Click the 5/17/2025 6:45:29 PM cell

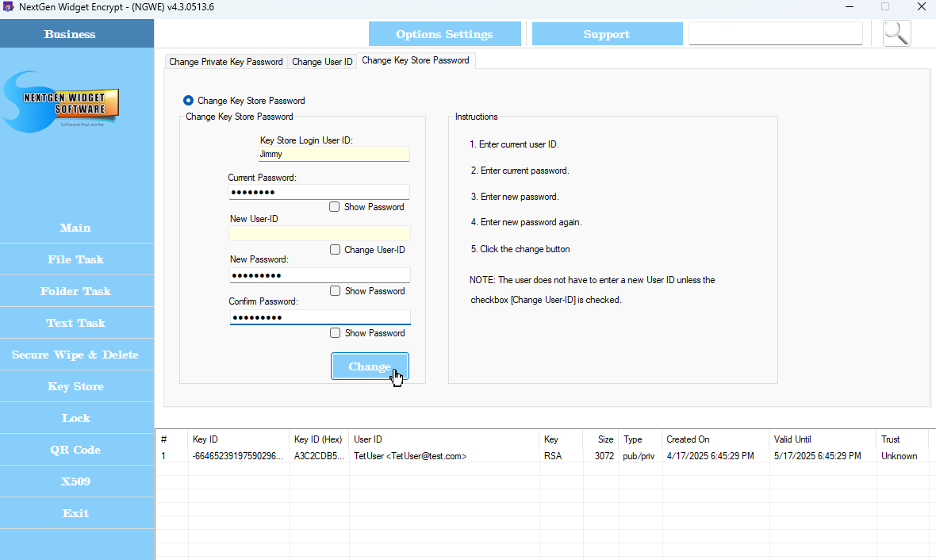tap(823, 456)
